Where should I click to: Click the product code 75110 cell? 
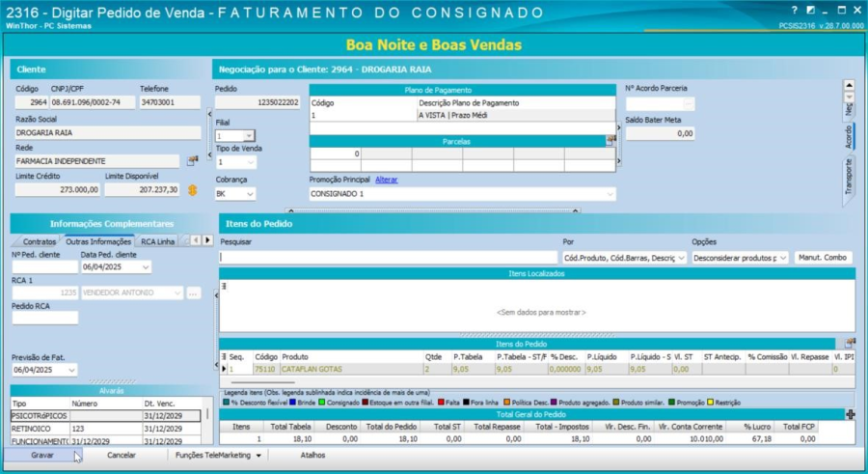click(x=266, y=369)
